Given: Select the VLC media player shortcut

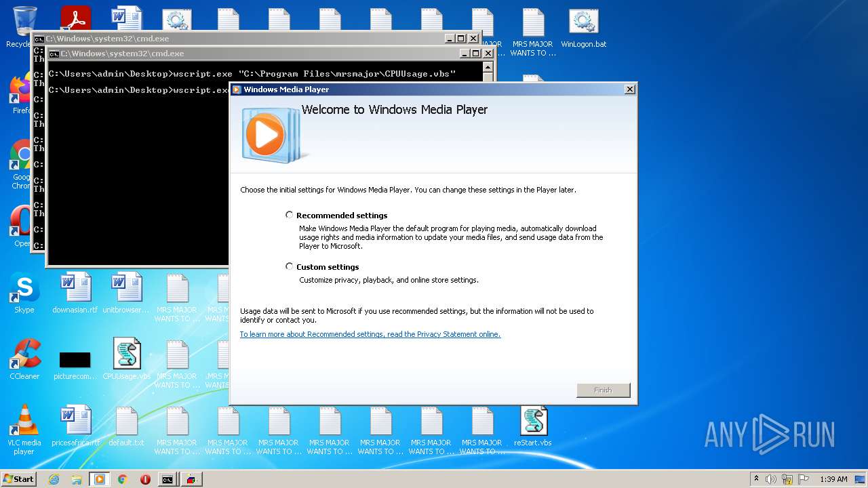Looking at the screenshot, I should pyautogui.click(x=24, y=430).
